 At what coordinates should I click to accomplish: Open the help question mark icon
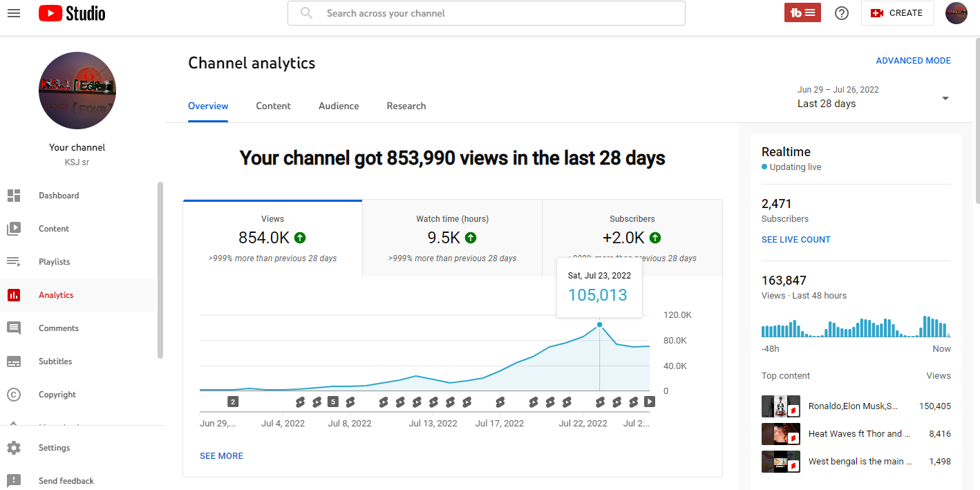[841, 13]
